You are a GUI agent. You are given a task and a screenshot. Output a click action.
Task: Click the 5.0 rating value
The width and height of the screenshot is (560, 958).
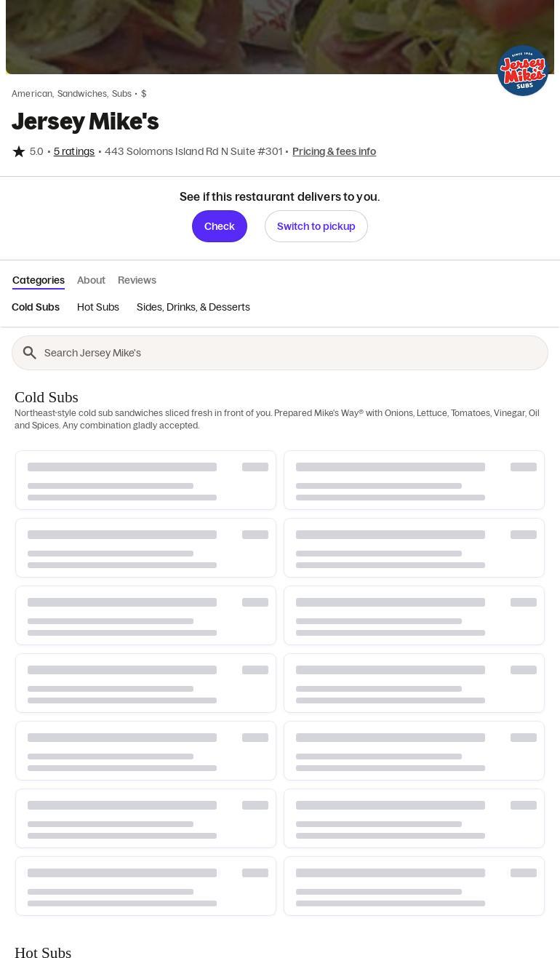click(36, 151)
